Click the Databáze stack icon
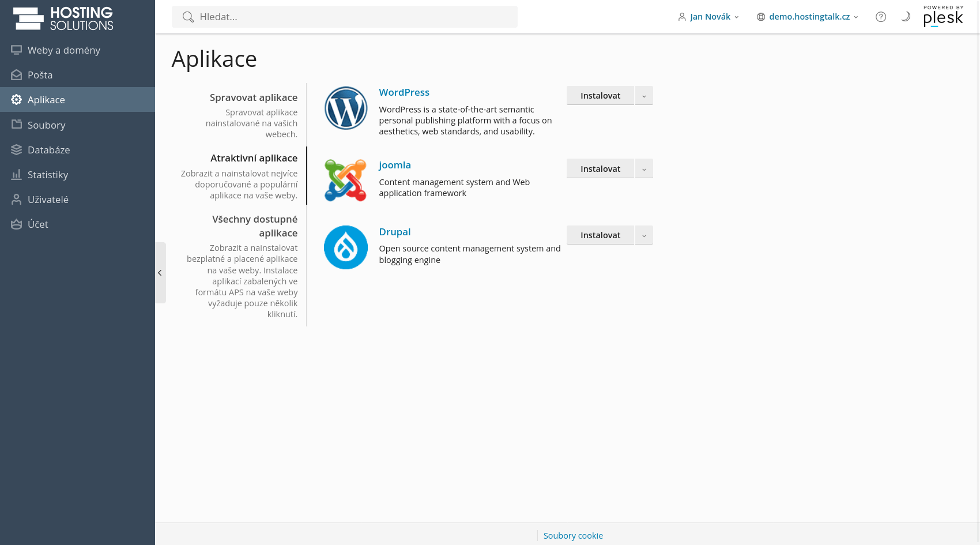 click(16, 150)
